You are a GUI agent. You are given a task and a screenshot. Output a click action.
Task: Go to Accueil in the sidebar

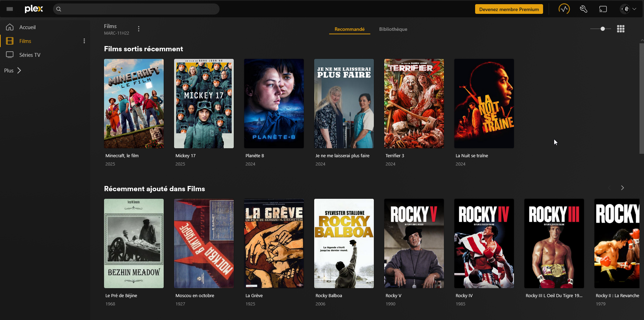pyautogui.click(x=27, y=27)
